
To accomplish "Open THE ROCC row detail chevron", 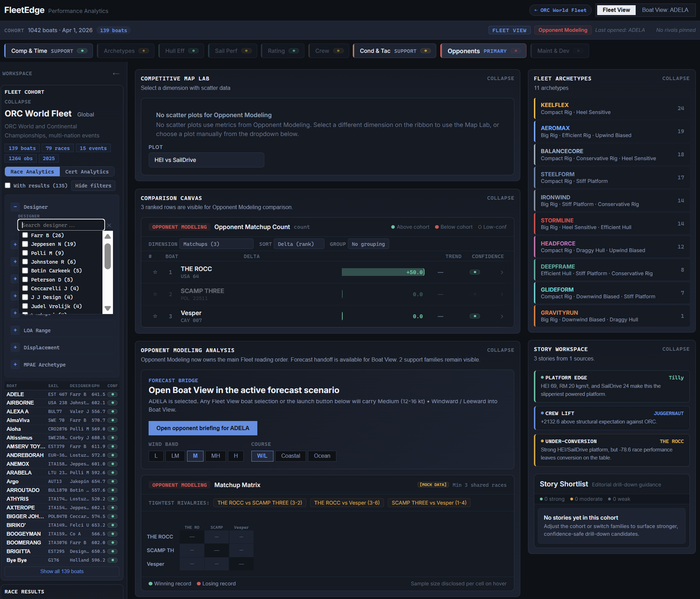I will (502, 272).
